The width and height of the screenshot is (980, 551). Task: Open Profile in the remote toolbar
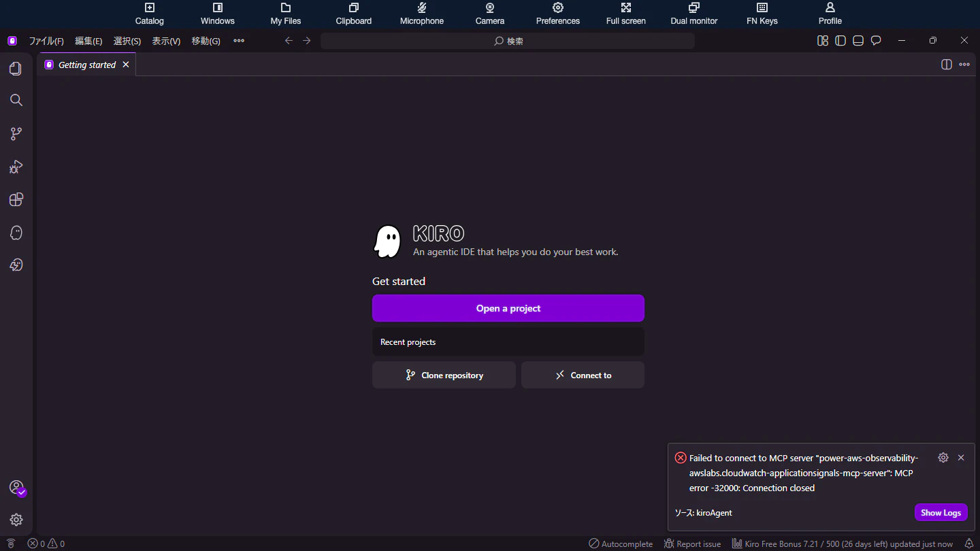(x=830, y=14)
